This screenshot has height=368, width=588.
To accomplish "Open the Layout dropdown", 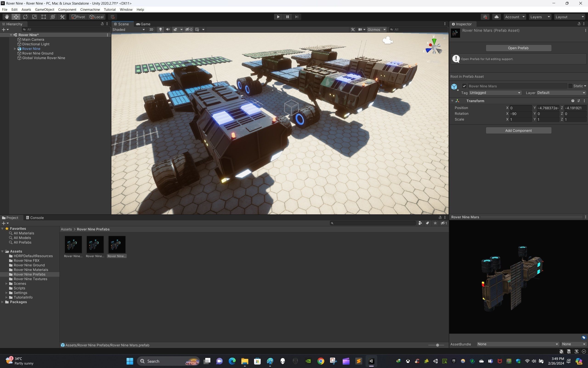I will click(x=570, y=17).
